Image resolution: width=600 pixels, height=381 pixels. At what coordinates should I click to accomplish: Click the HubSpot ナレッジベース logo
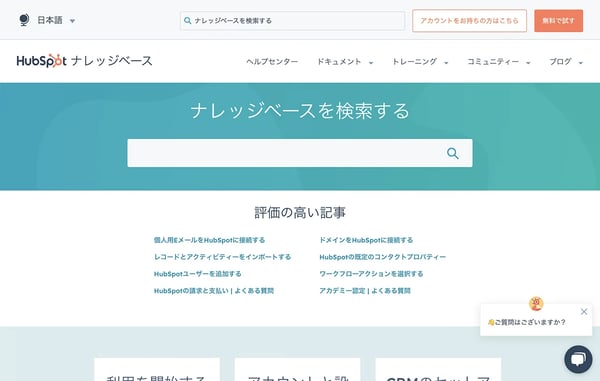coord(85,61)
